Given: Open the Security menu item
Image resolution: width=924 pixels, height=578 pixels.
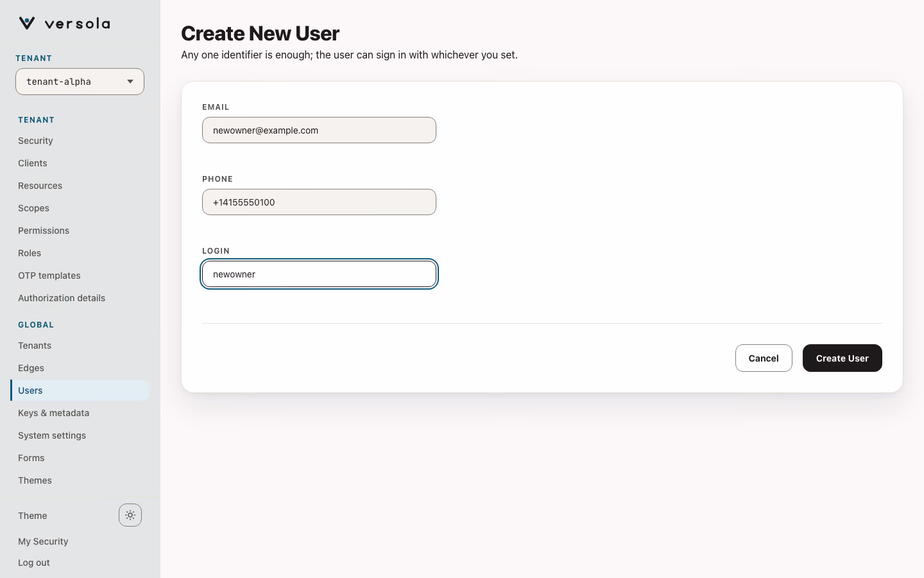Looking at the screenshot, I should click(x=35, y=141).
